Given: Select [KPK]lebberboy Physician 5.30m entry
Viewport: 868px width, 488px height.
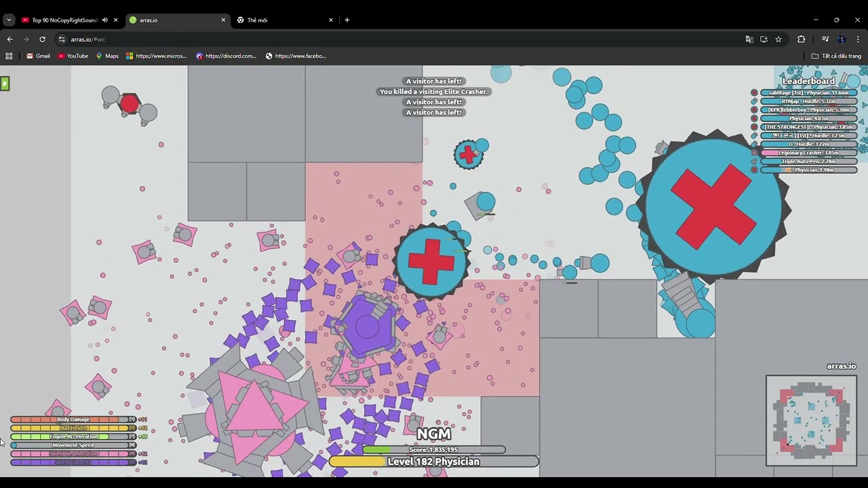Looking at the screenshot, I should point(809,110).
